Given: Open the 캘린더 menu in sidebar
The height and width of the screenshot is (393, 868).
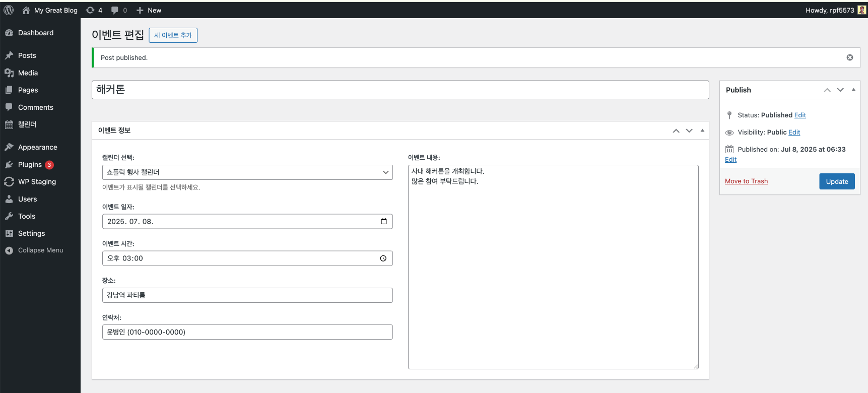Looking at the screenshot, I should click(27, 124).
